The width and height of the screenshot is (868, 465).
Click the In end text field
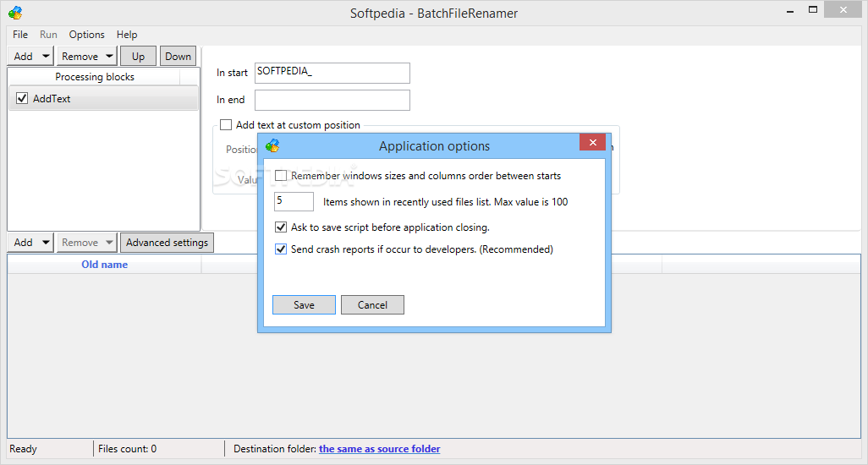(x=332, y=100)
